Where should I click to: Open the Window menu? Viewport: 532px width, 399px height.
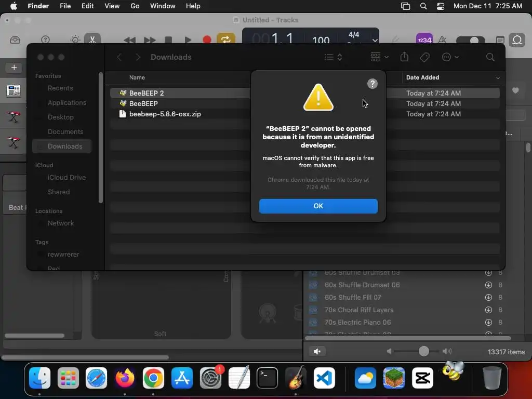coord(163,6)
